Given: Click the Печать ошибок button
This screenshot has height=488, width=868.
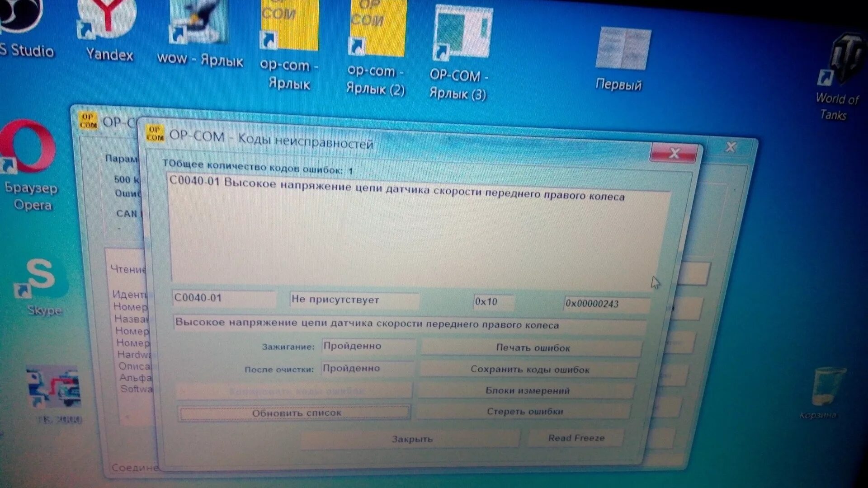Looking at the screenshot, I should tap(532, 348).
